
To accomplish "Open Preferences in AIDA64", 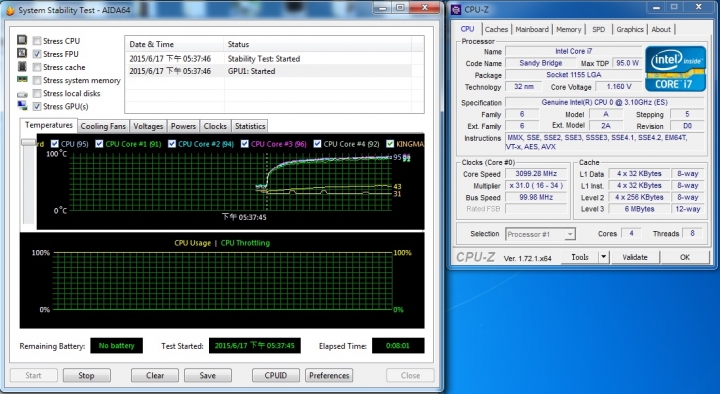I will click(329, 375).
